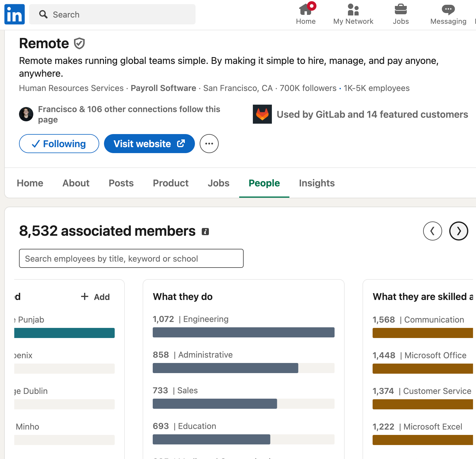Click the Add button in the school card
Screen dimensions: 476x459
pos(95,297)
